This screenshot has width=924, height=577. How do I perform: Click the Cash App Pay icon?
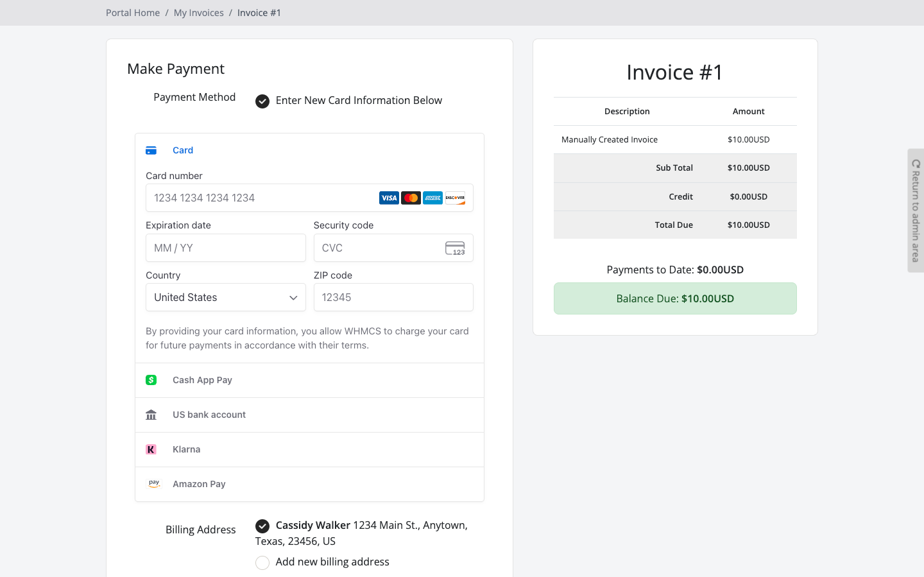pyautogui.click(x=151, y=380)
